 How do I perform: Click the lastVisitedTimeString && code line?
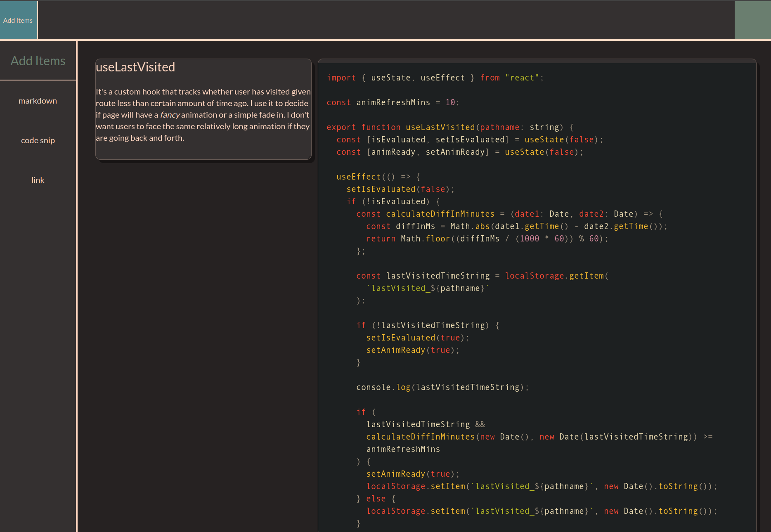point(426,424)
